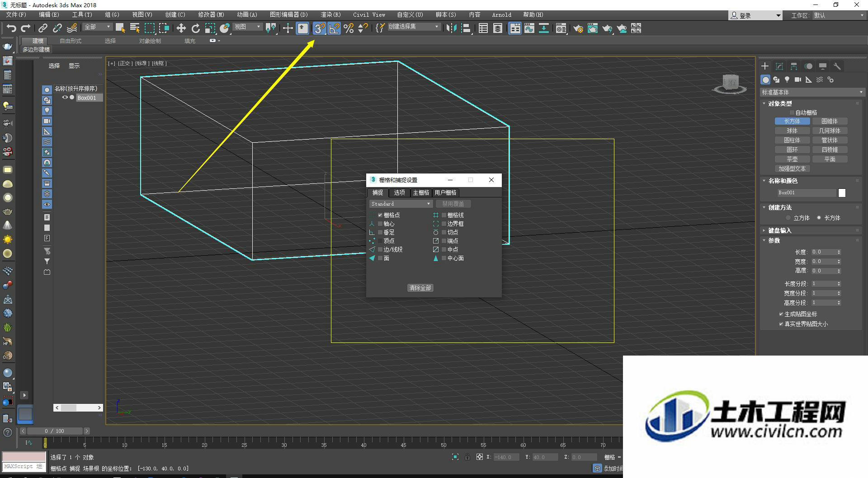Click the Box001 name field

pos(807,192)
